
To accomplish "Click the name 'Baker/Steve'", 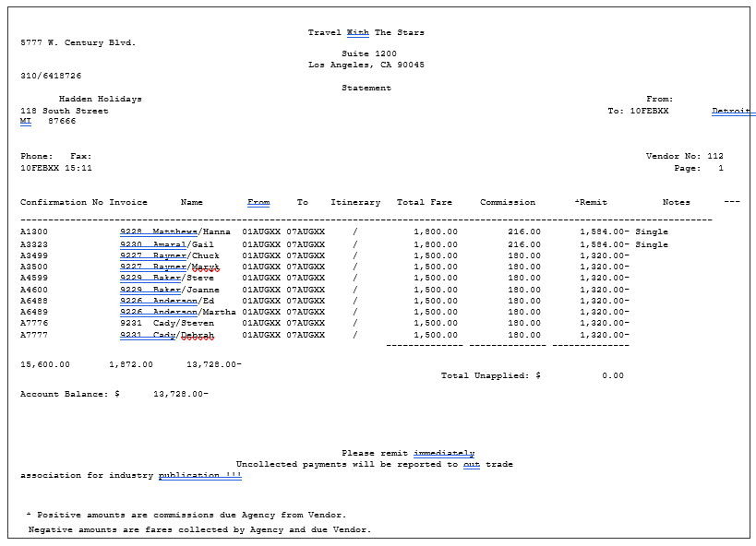I will 183,278.
